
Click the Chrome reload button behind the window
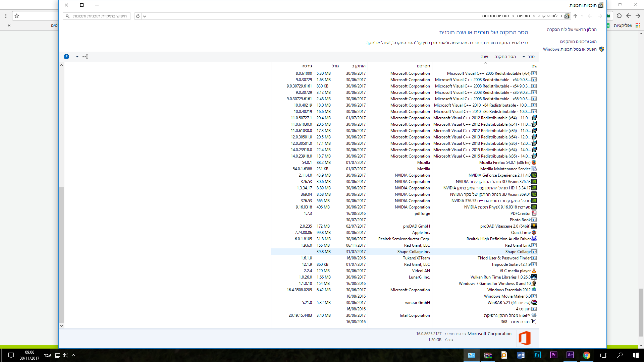point(619,16)
